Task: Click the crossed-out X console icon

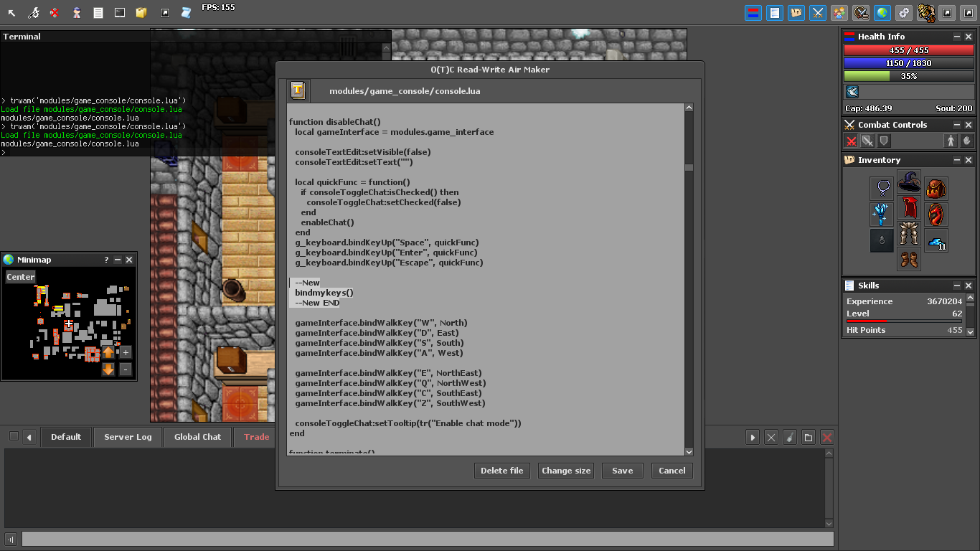Action: (771, 437)
